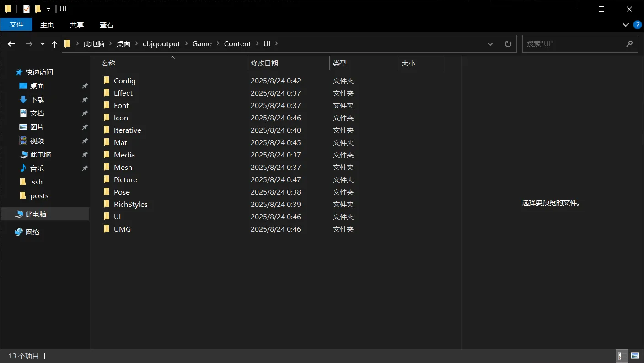This screenshot has width=644, height=363.
Task: Switch to details view in status bar
Action: point(622,356)
